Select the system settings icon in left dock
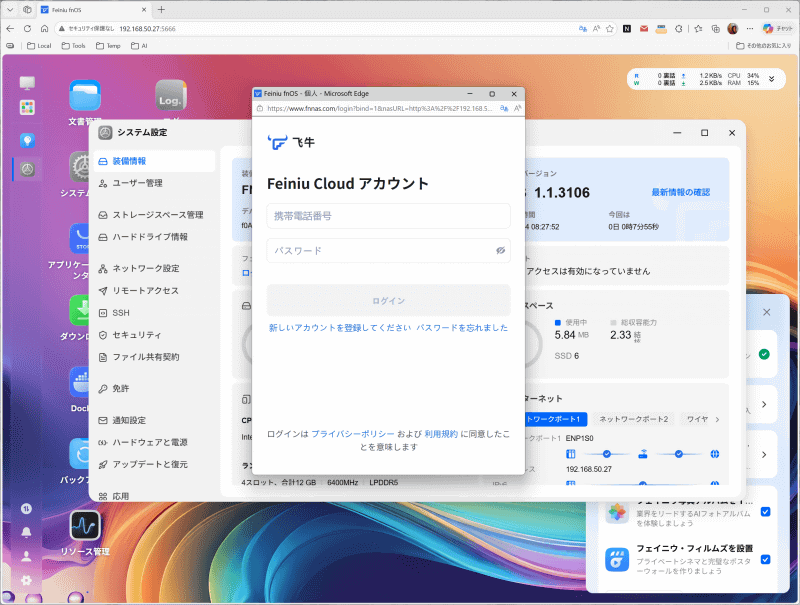Screen dimensions: 800x605 pyautogui.click(x=27, y=169)
